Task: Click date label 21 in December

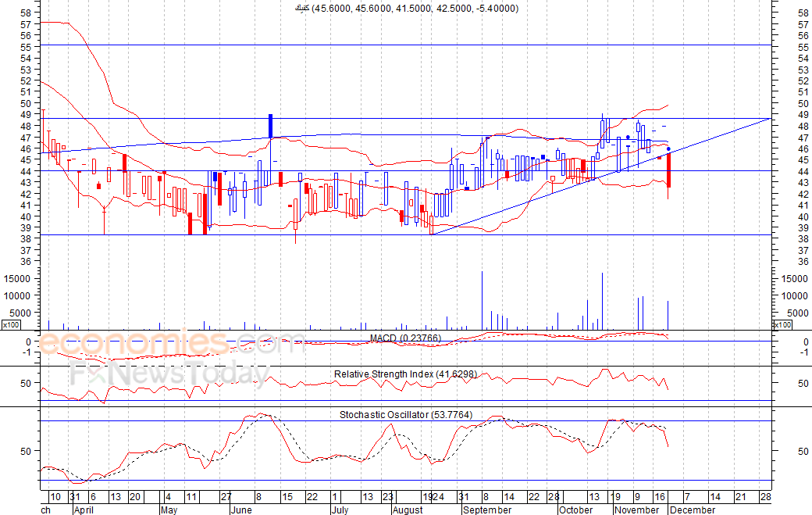Action: [x=740, y=497]
